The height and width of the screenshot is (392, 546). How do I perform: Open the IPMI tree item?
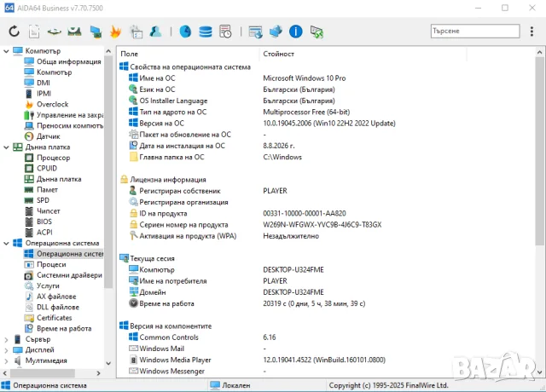44,94
